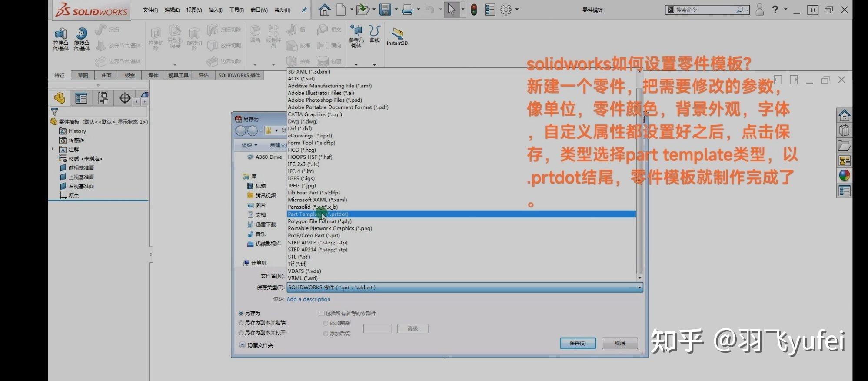Open the 保存类型 dropdown
This screenshot has height=381, width=868.
point(465,287)
